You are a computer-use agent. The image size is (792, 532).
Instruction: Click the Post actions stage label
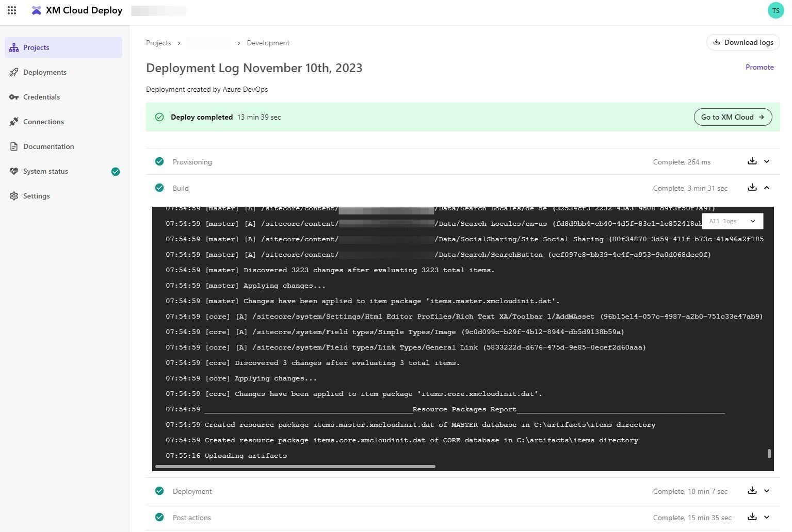pyautogui.click(x=192, y=518)
